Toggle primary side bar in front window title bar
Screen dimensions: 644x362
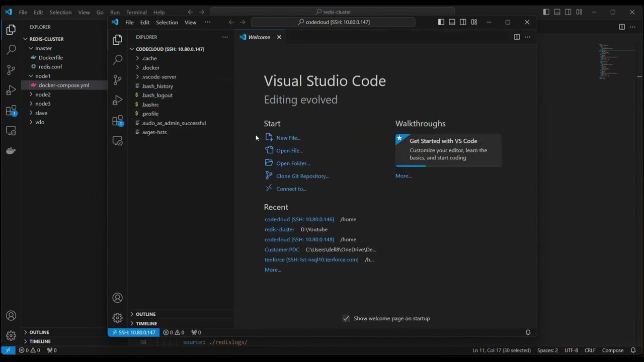tap(441, 22)
